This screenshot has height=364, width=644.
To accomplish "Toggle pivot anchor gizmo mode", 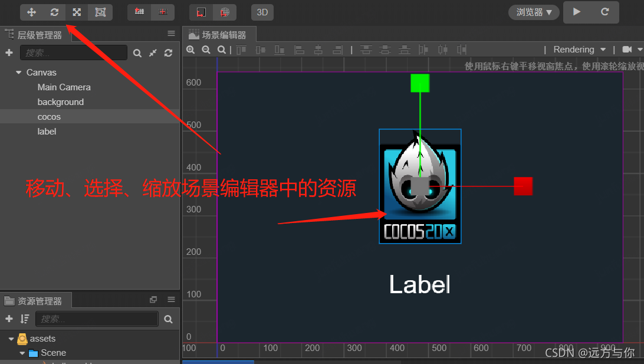I will tap(139, 12).
